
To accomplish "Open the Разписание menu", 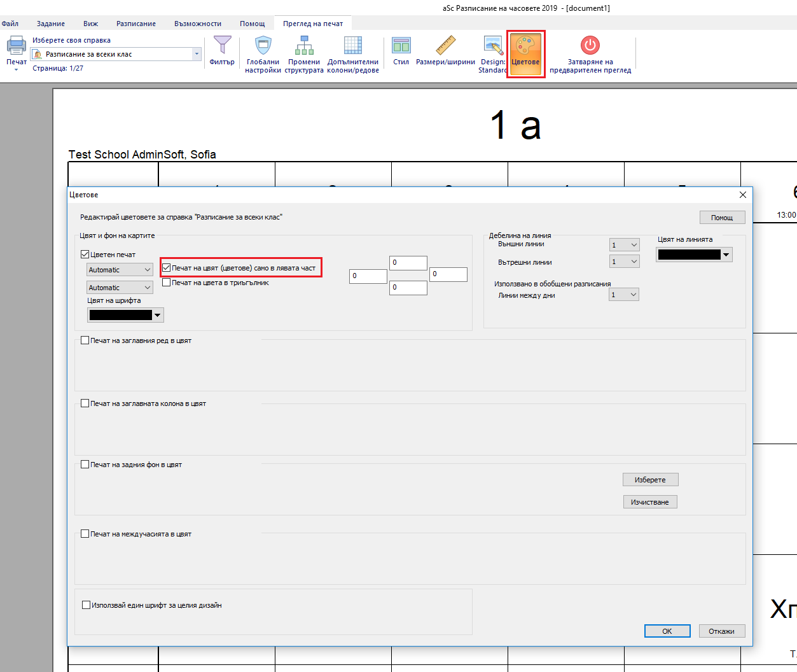I will 136,24.
